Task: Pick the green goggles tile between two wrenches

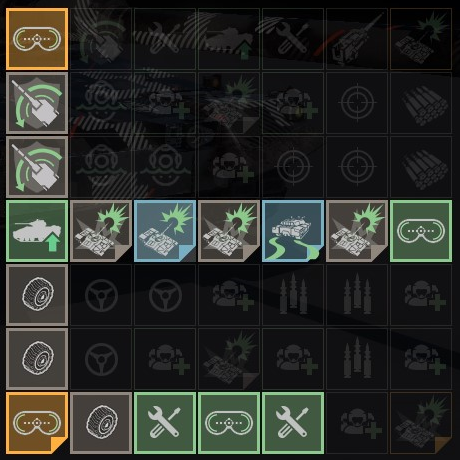Action: (229, 423)
